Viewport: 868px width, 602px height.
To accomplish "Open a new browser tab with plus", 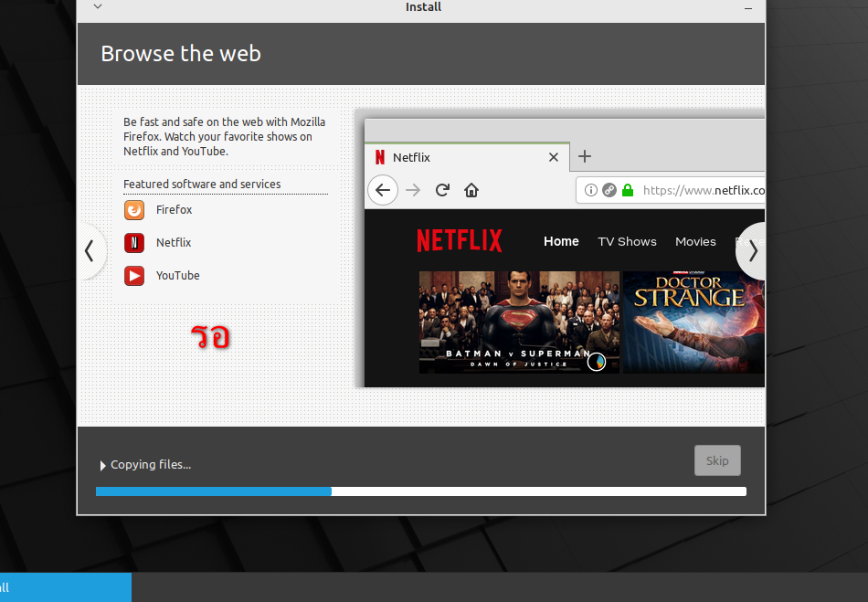I will pyautogui.click(x=585, y=156).
